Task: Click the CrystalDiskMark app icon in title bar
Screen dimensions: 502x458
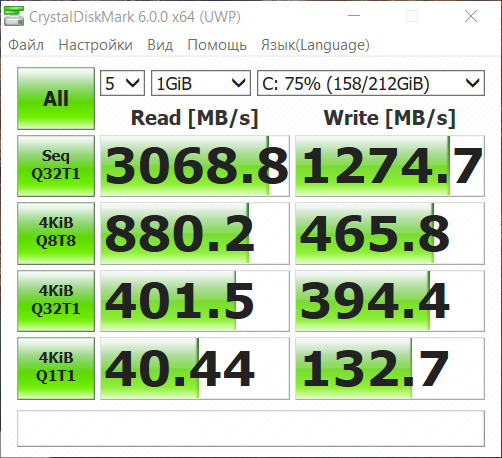Action: pyautogui.click(x=14, y=16)
